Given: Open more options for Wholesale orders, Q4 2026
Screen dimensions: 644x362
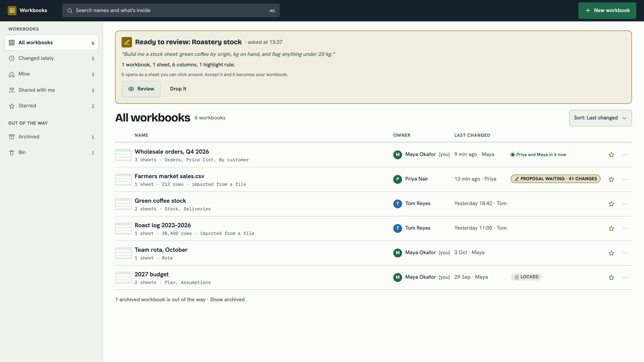Looking at the screenshot, I should tap(625, 155).
